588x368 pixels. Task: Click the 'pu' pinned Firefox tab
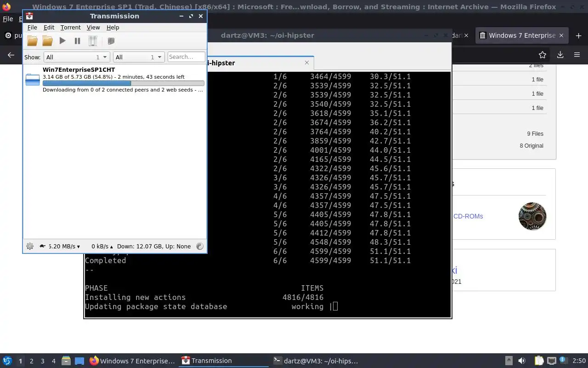point(13,35)
